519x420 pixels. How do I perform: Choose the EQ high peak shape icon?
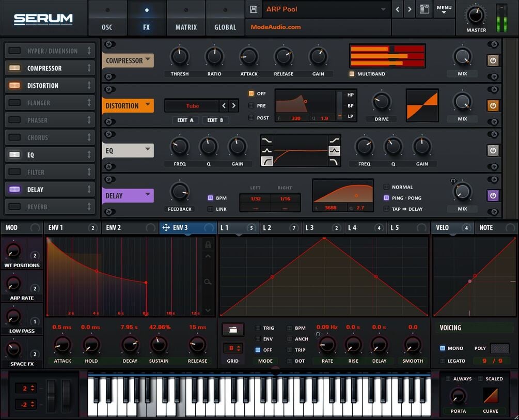pos(334,151)
